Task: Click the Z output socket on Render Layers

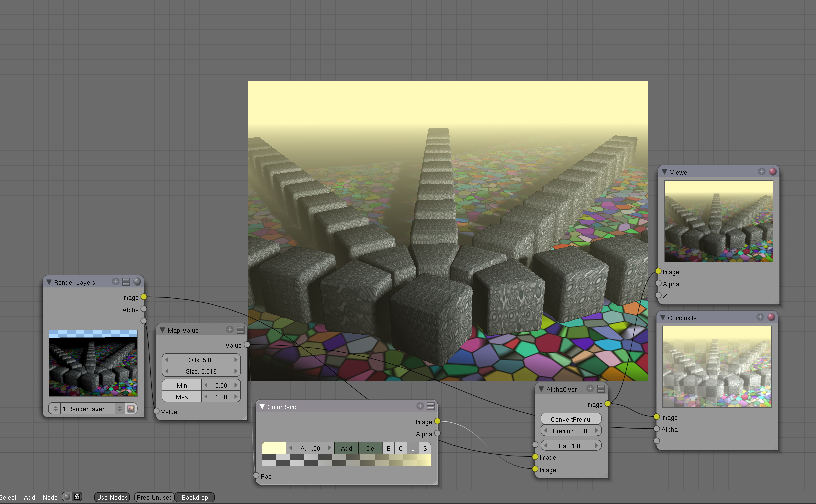Action: click(144, 321)
